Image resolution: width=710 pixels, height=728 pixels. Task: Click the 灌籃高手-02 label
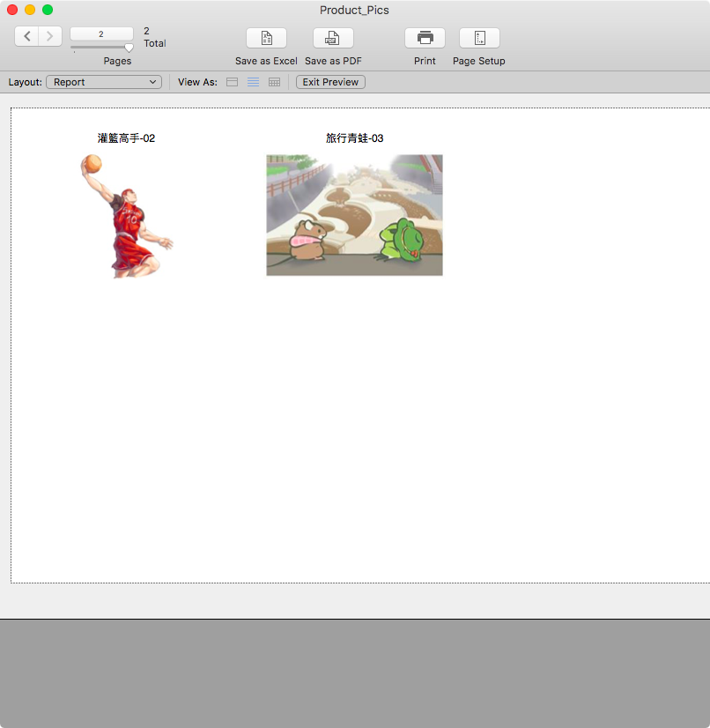pos(126,138)
